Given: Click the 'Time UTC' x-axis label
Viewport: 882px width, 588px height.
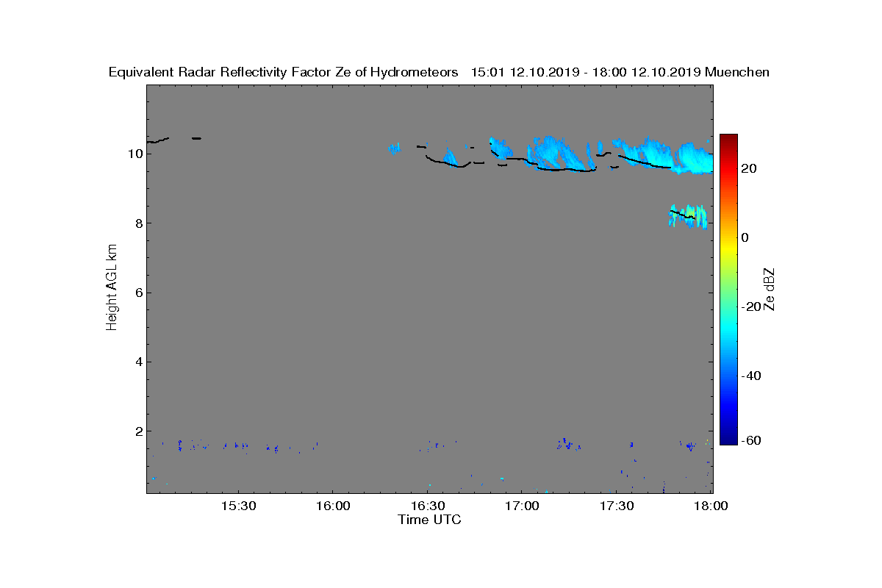Looking at the screenshot, I should [430, 520].
